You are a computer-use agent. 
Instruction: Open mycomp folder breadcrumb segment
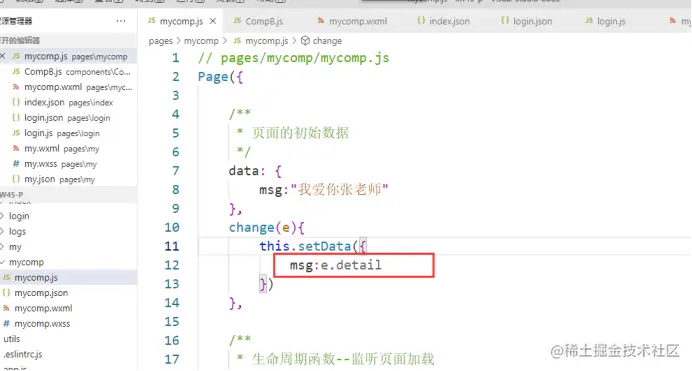coord(201,41)
